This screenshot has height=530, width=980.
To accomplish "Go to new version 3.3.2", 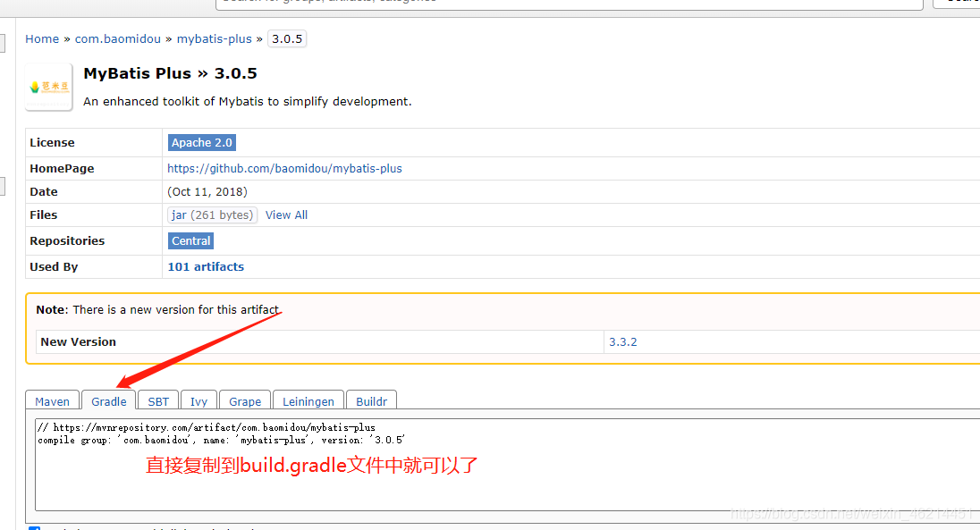I will click(622, 342).
